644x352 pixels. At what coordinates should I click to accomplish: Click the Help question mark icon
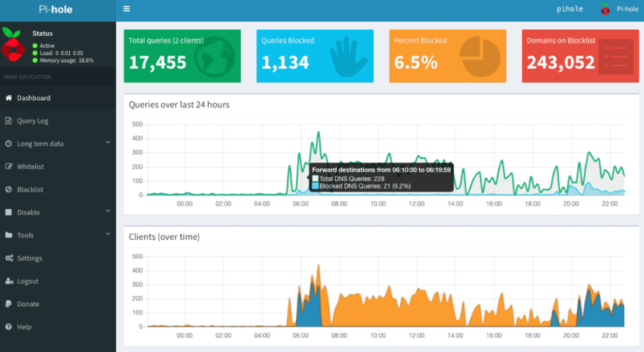pos(8,326)
